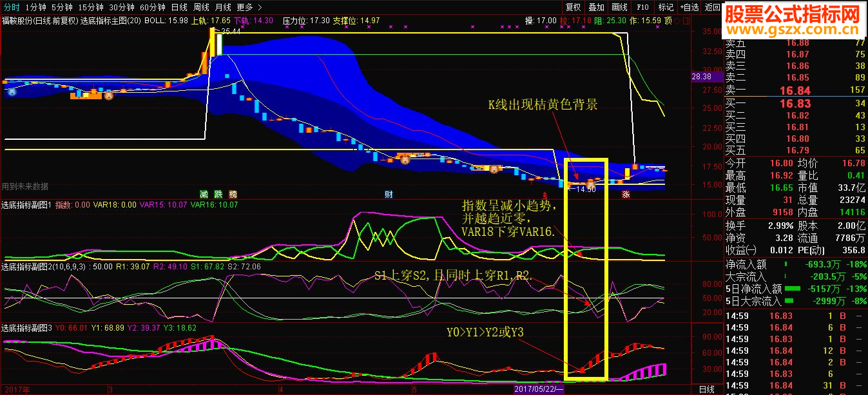Click the 标记 mark button

pyautogui.click(x=666, y=7)
